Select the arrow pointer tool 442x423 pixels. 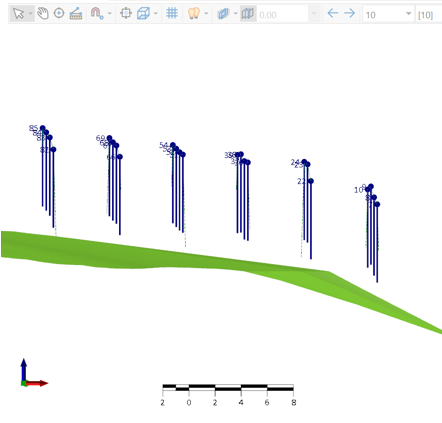pos(19,14)
